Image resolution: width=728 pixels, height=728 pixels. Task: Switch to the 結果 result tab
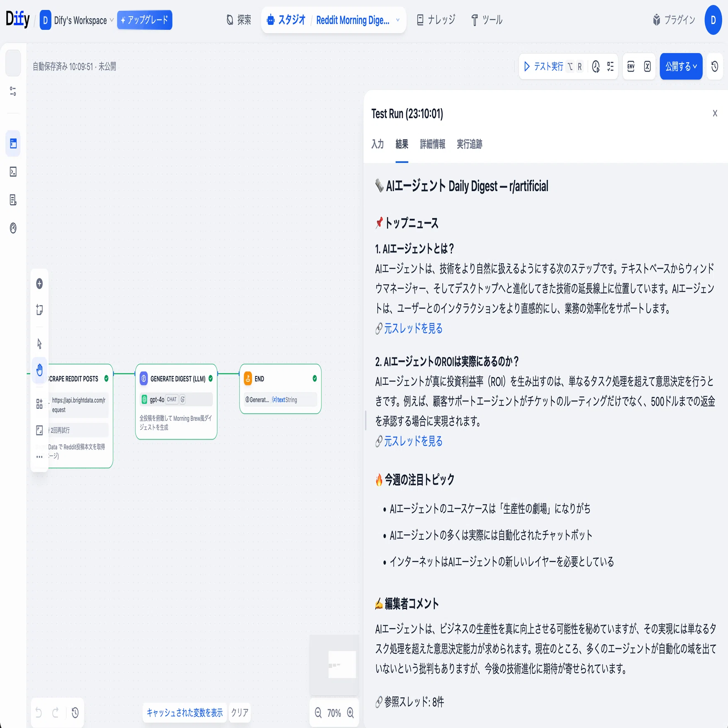coord(402,144)
